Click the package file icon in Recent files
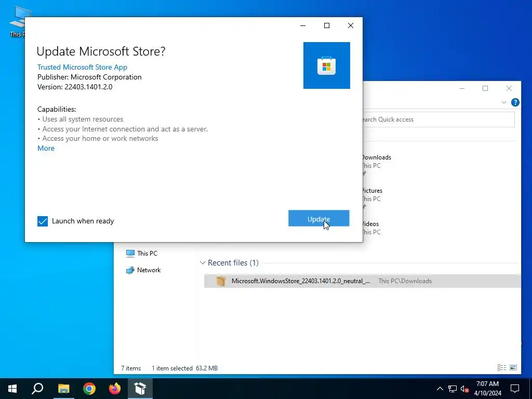This screenshot has width=532, height=399. (221, 281)
